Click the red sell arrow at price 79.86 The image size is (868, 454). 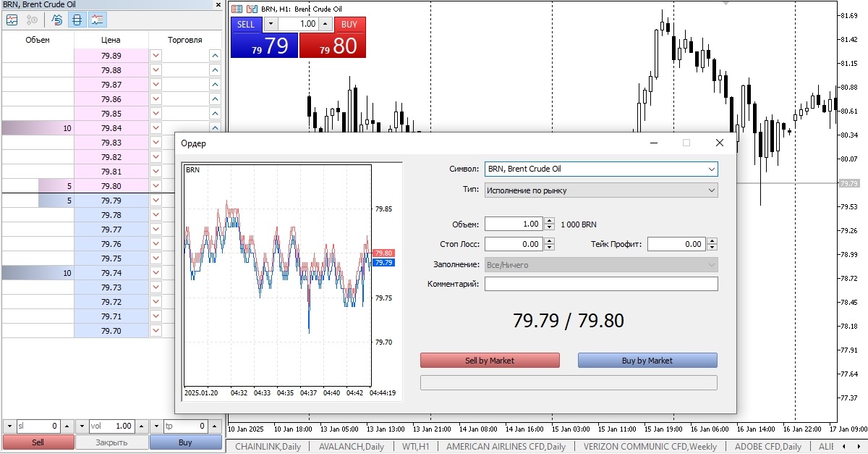point(156,99)
